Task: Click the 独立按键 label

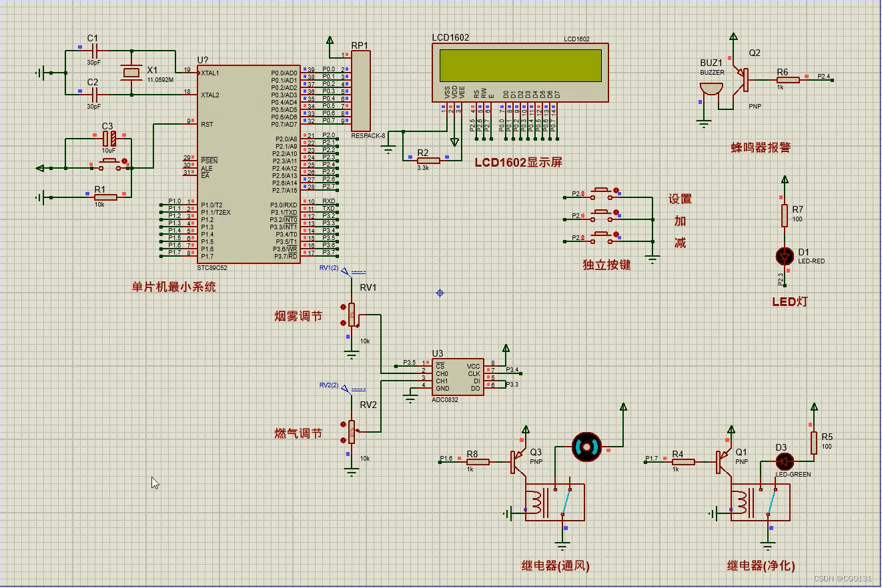Action: click(606, 265)
